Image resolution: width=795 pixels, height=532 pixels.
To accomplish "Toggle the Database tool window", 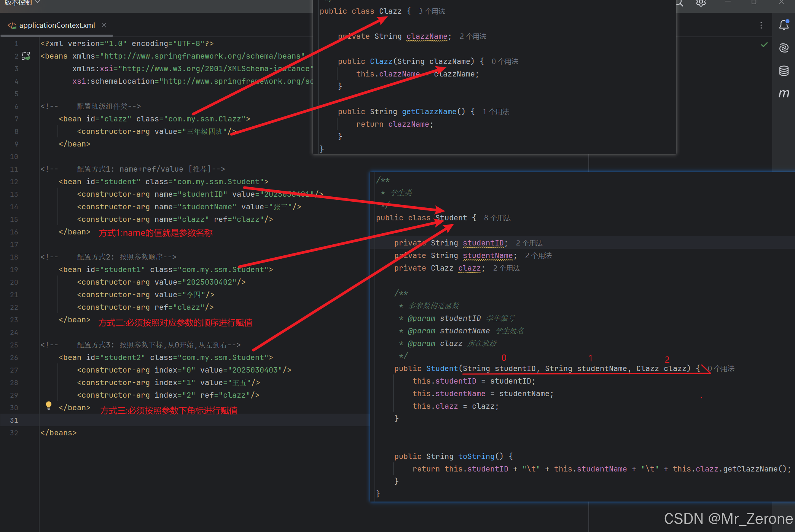I will [x=784, y=70].
